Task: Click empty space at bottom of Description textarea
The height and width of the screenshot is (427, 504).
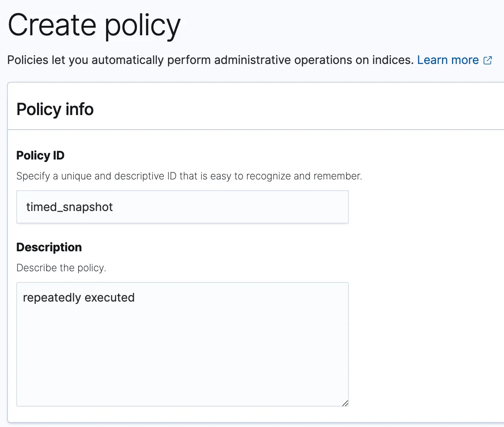Action: pos(182,382)
